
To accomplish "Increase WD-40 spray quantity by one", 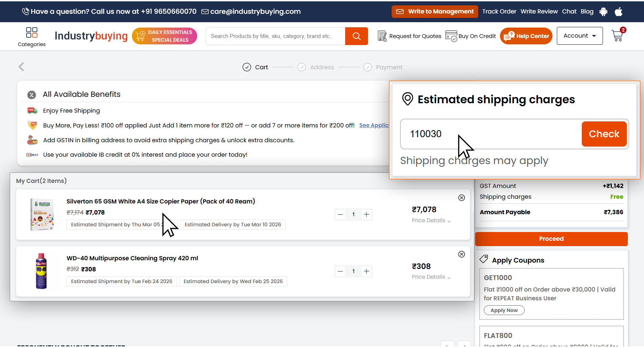I will click(366, 271).
